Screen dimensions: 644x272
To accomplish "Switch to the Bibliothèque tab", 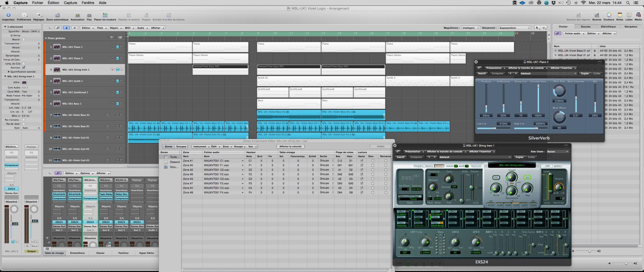I will [608, 27].
